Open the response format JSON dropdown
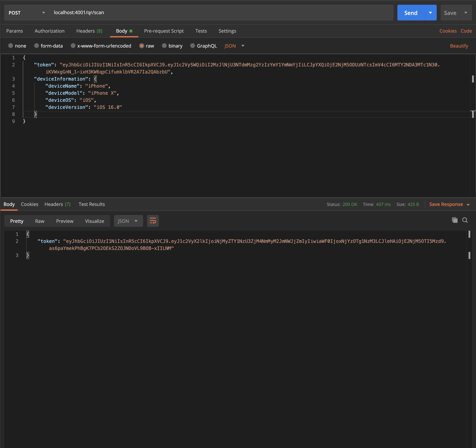 tap(128, 221)
